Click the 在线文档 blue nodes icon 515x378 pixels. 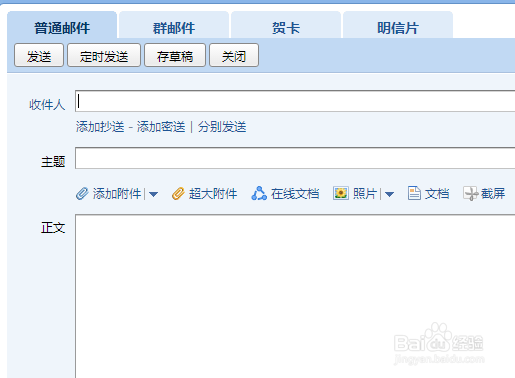pyautogui.click(x=259, y=193)
